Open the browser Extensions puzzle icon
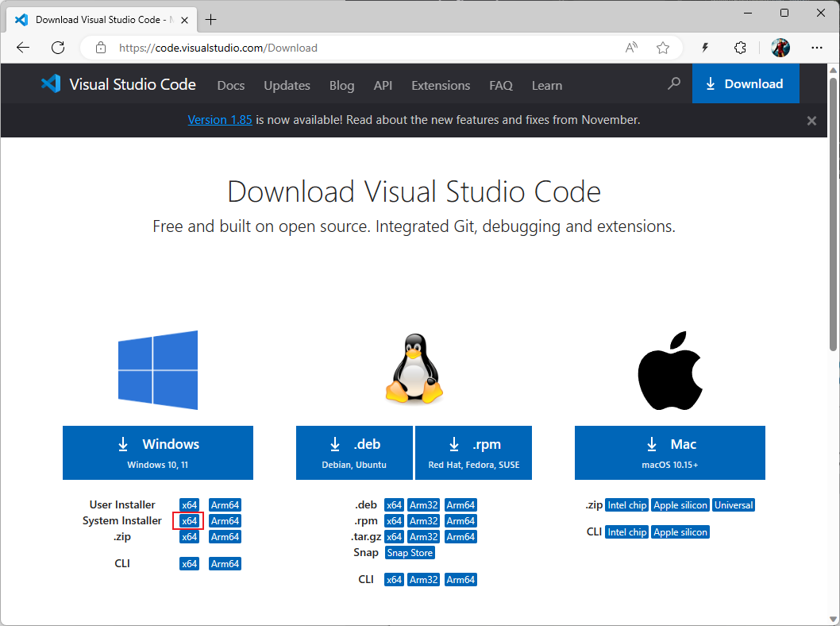This screenshot has height=626, width=840. tap(740, 48)
